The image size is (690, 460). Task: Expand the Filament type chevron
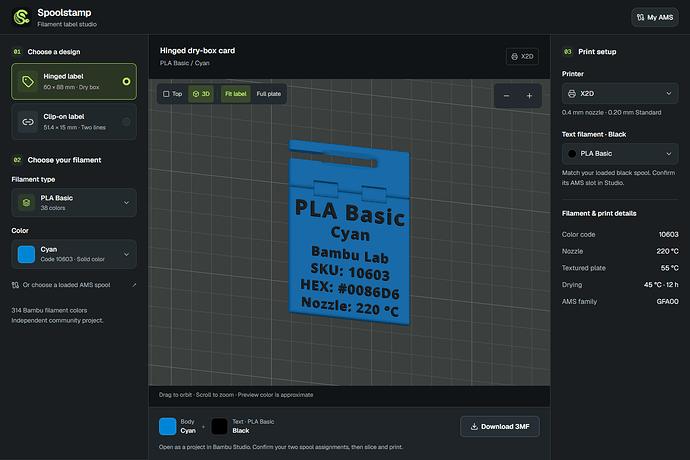126,203
